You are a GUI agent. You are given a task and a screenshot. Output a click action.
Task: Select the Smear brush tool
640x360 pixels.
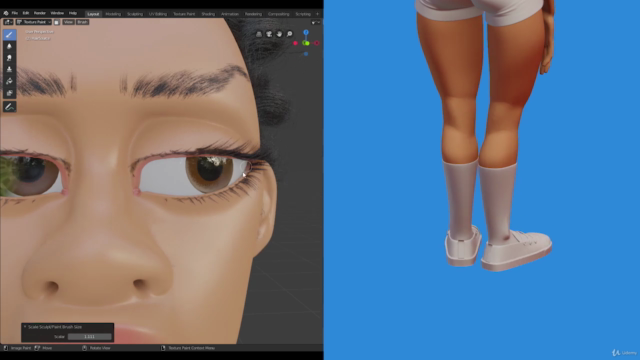[x=9, y=58]
